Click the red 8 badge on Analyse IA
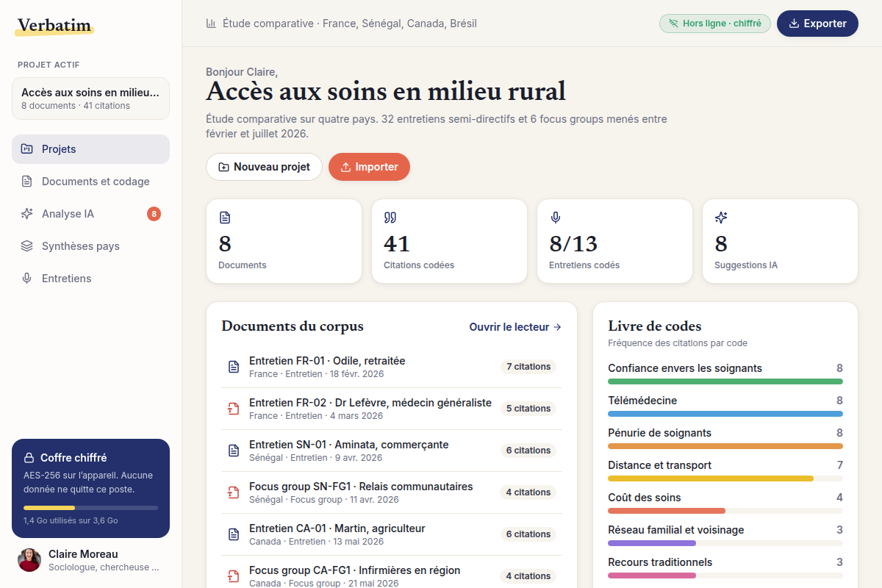This screenshot has width=882, height=588. coord(154,214)
